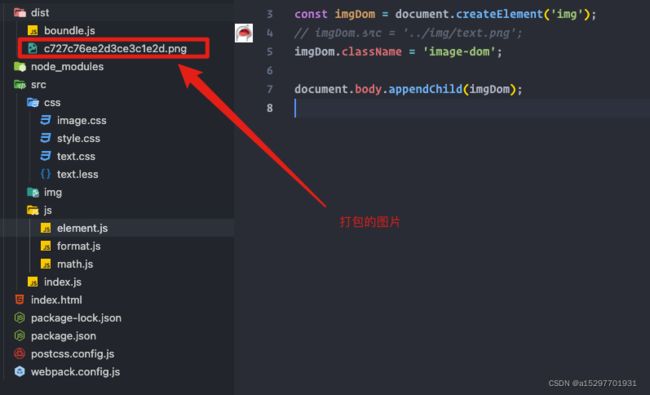Click the JS icon beside index.js

point(33,282)
